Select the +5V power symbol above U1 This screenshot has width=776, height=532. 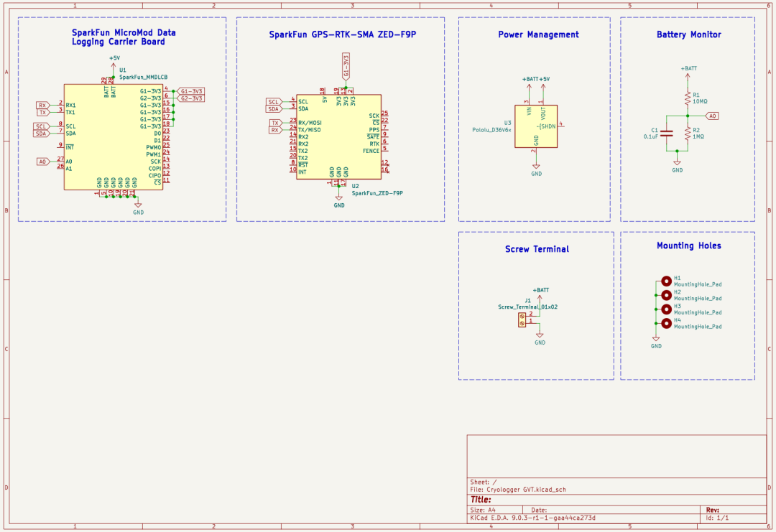tap(114, 62)
